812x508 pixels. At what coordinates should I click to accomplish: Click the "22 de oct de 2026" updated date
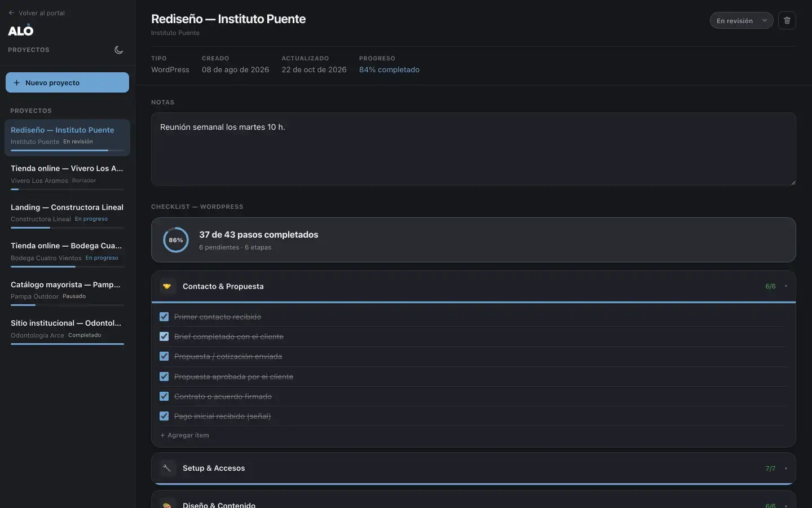(x=314, y=69)
